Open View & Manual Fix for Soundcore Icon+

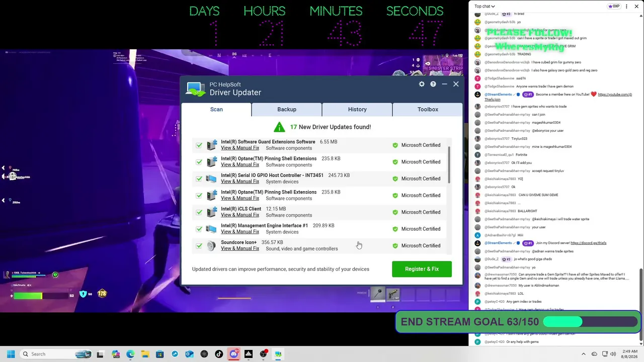(240, 248)
